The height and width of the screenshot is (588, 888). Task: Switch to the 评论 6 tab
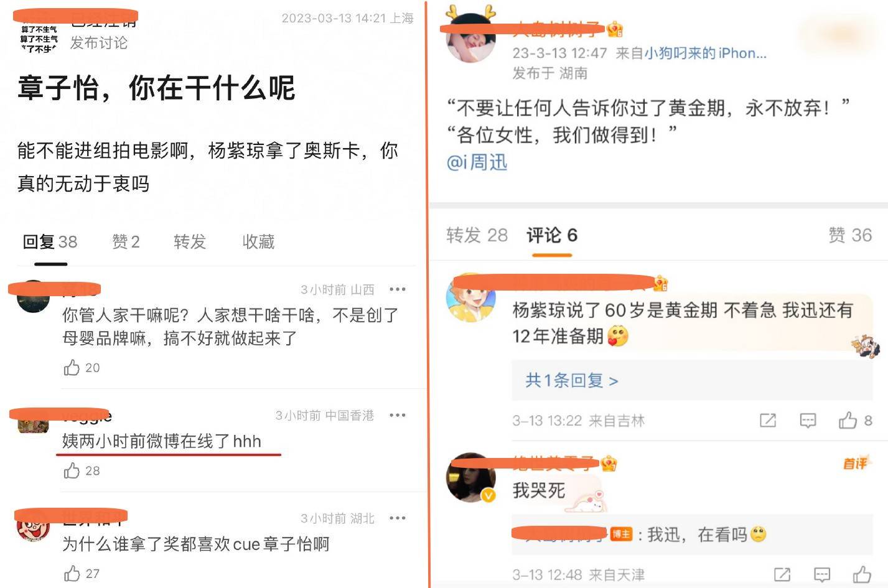552,235
